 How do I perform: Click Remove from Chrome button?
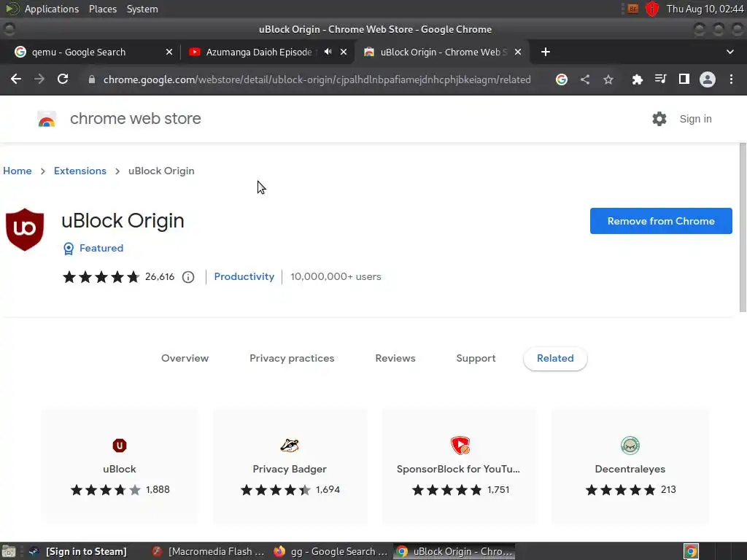(x=661, y=221)
